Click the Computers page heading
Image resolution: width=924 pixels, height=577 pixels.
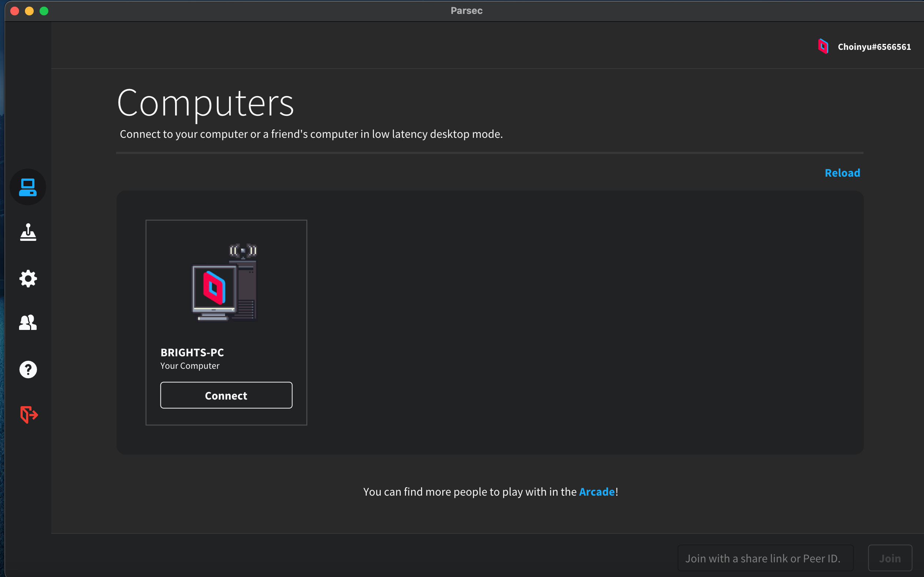[x=205, y=103]
